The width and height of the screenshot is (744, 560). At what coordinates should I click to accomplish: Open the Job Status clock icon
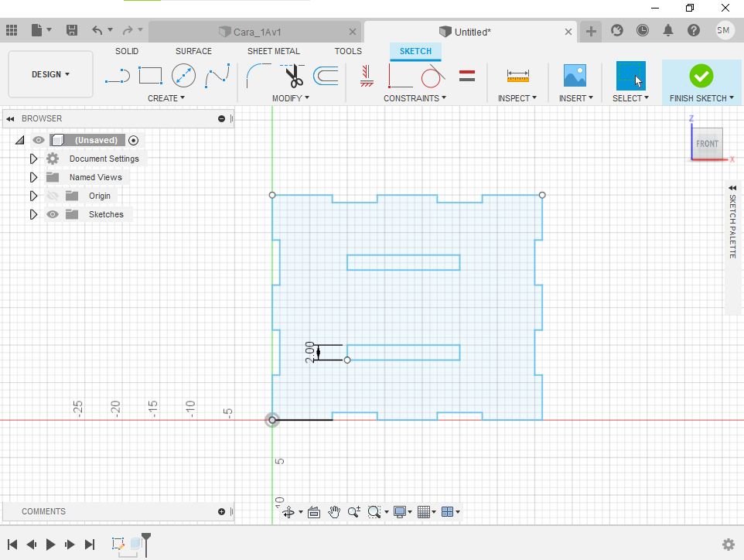click(x=643, y=30)
